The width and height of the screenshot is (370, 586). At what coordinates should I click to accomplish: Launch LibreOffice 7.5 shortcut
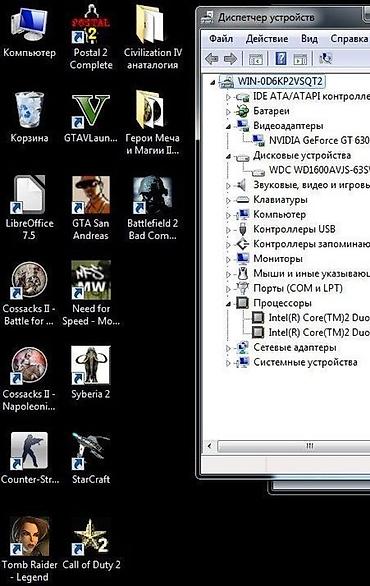(29, 207)
